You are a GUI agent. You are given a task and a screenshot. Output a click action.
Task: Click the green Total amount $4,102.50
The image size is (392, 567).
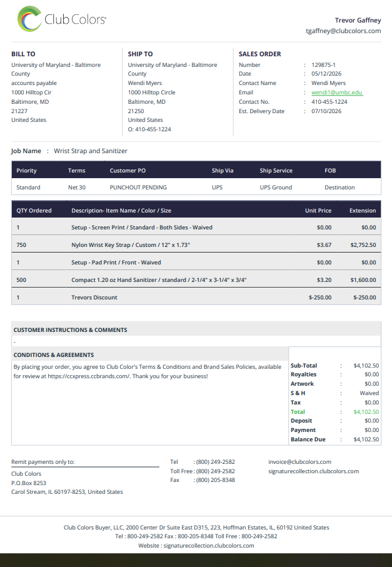pyautogui.click(x=366, y=412)
